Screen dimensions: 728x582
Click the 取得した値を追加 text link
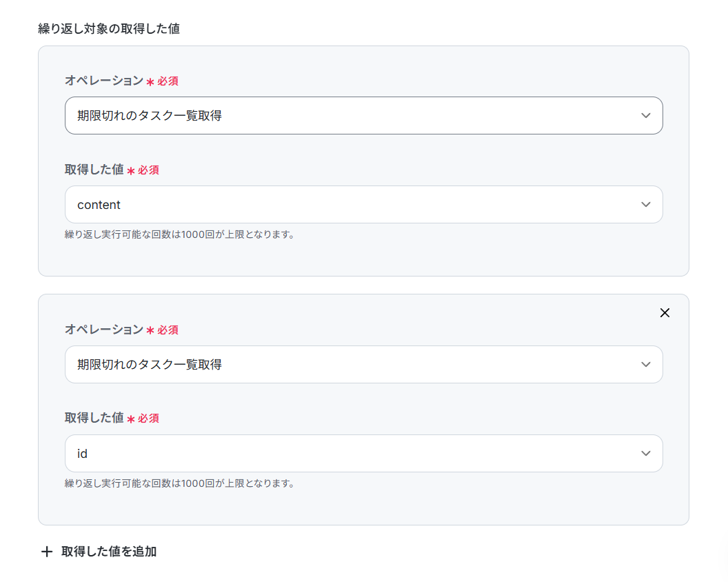(x=109, y=552)
